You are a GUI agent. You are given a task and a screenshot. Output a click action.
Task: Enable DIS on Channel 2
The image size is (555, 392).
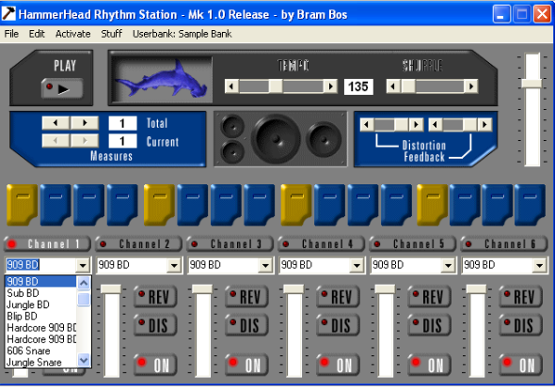155,324
